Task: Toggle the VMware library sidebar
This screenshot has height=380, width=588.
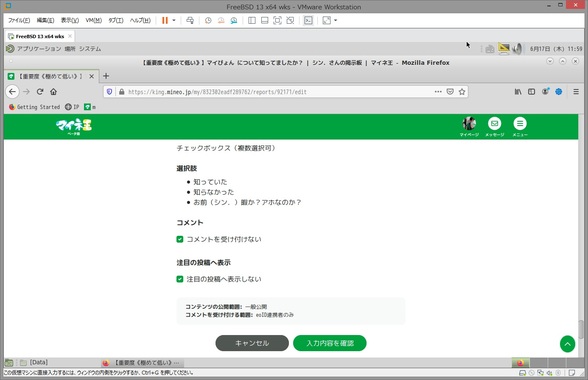Action: 252,20
